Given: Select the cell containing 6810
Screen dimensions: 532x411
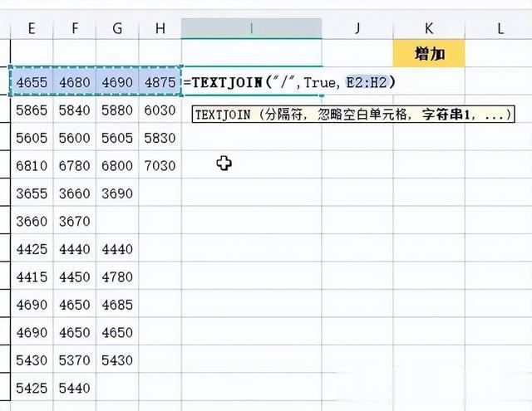Looking at the screenshot, I should (32, 166).
